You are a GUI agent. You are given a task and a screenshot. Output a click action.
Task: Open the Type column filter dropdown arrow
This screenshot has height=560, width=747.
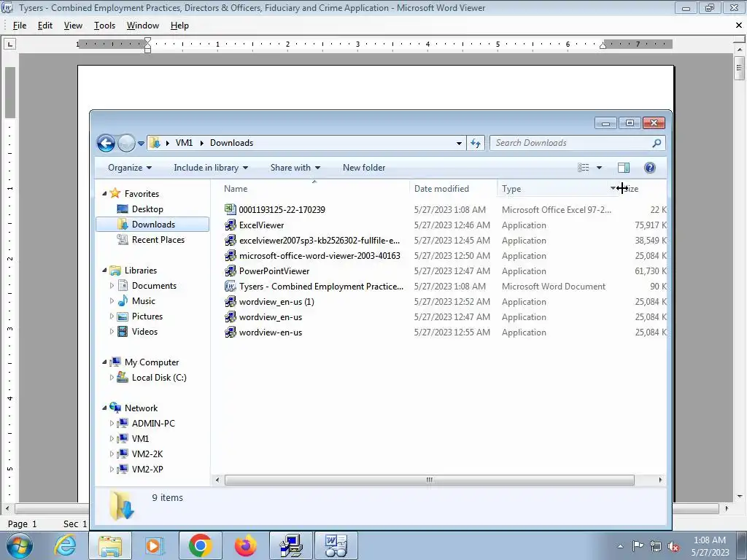[x=613, y=189]
